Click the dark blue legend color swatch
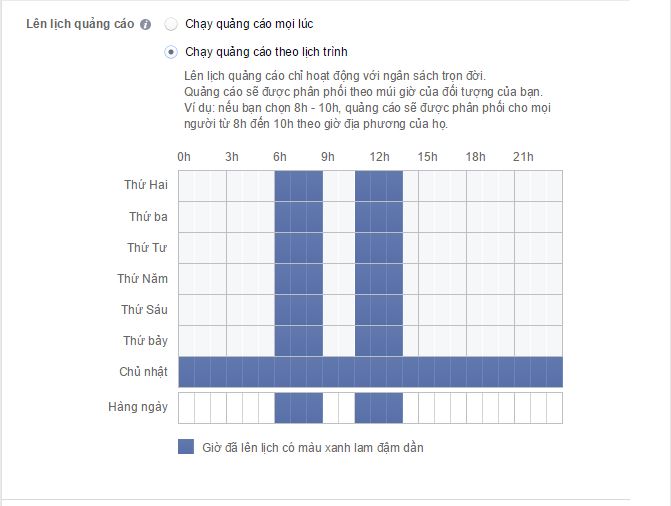Viewport: 671px width, 506px height. (x=185, y=447)
